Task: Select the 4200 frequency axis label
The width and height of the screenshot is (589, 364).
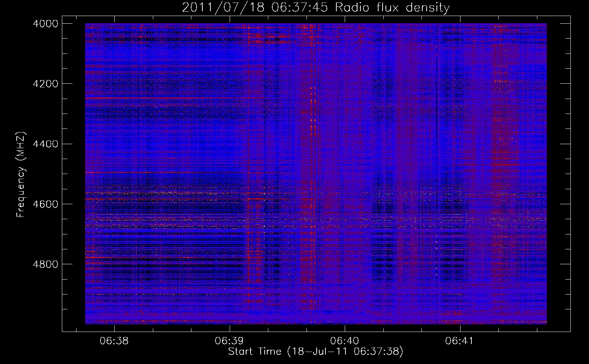Action: (46, 84)
